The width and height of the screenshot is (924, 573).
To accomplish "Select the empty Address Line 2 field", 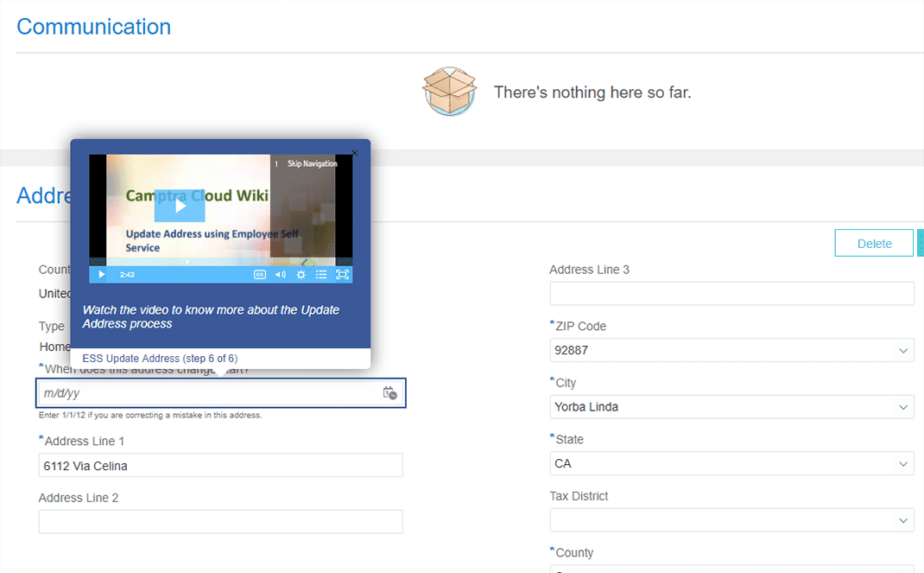I will (x=220, y=522).
